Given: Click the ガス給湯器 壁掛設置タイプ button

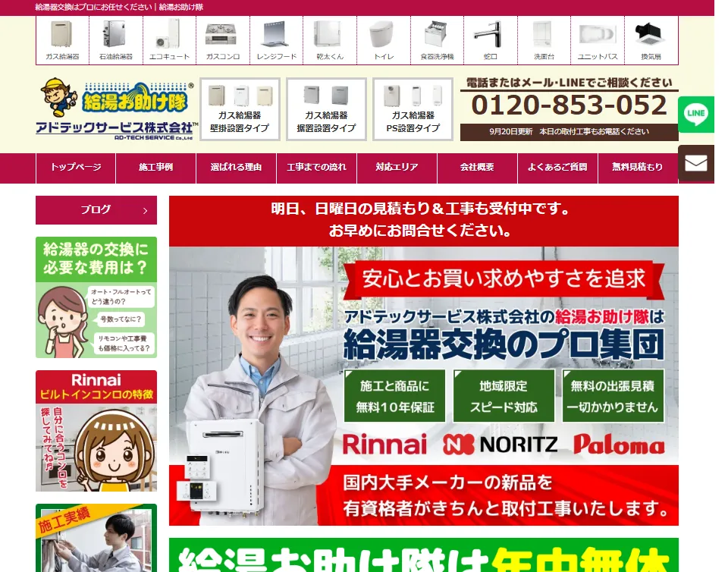Looking at the screenshot, I should (240, 109).
